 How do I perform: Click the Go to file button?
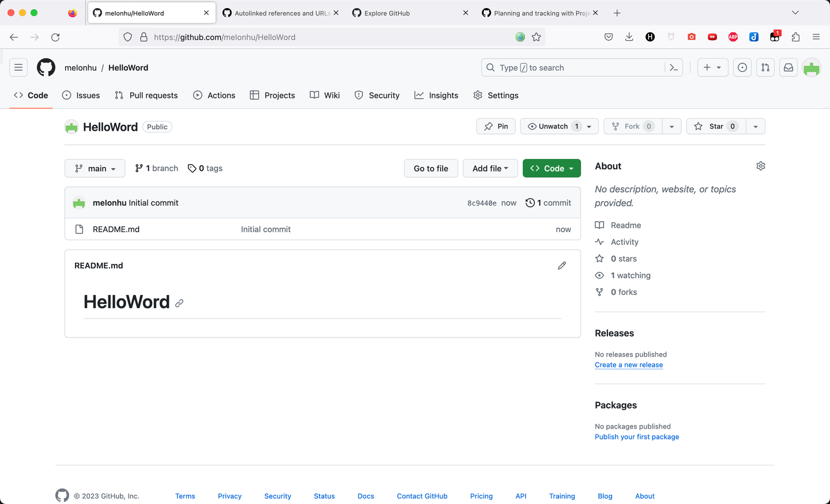(x=431, y=168)
